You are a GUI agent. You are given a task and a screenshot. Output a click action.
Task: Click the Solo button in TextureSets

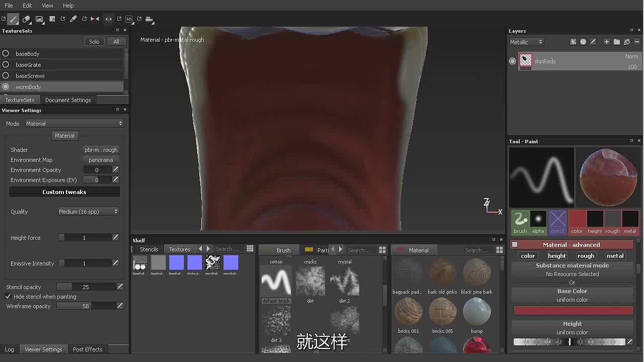point(94,42)
